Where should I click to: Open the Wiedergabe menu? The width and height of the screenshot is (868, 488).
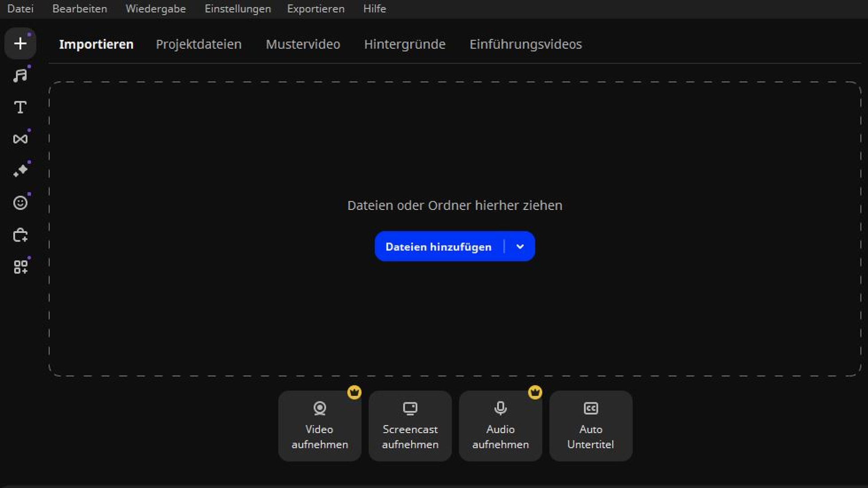click(156, 9)
